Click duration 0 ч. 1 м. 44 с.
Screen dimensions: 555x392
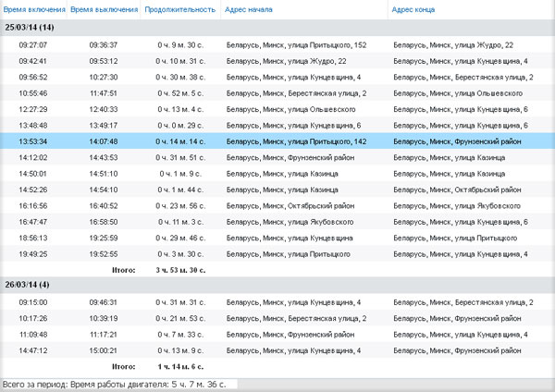pos(180,190)
